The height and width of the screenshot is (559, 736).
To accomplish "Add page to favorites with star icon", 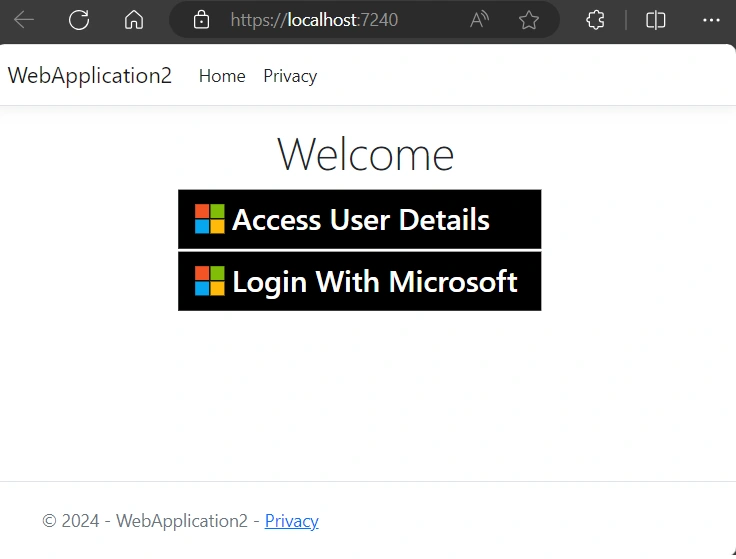I will [x=529, y=20].
